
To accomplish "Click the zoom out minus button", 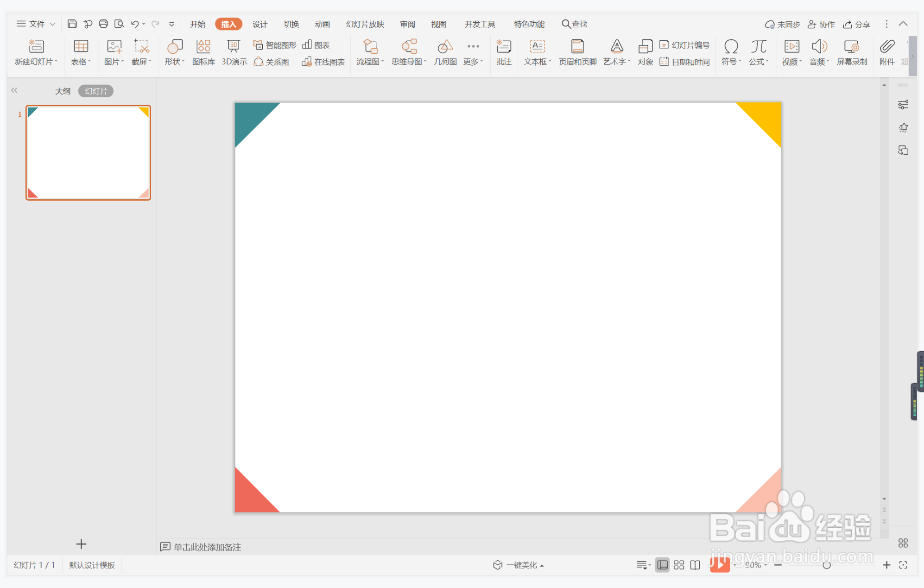I will pos(778,565).
